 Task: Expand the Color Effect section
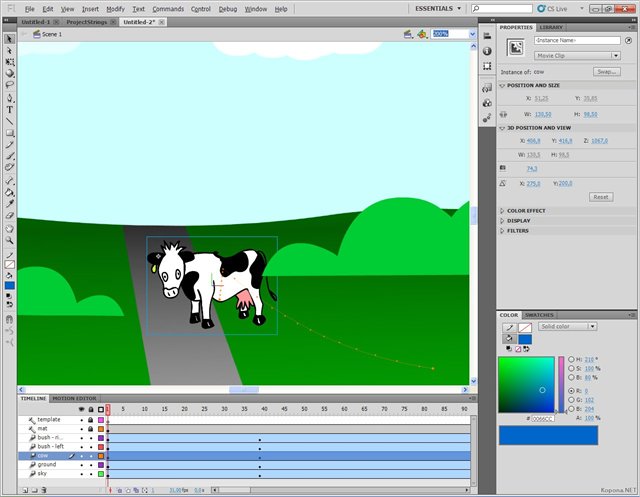pyautogui.click(x=526, y=211)
